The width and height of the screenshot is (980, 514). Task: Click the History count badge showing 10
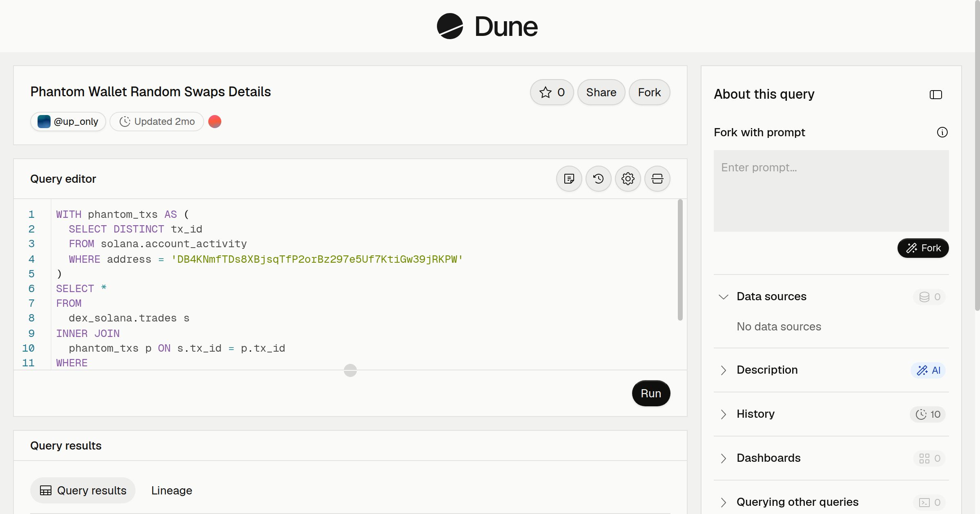(x=927, y=414)
